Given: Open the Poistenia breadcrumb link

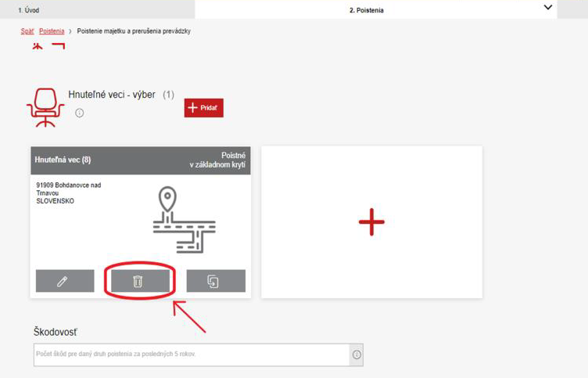Looking at the screenshot, I should coord(52,31).
